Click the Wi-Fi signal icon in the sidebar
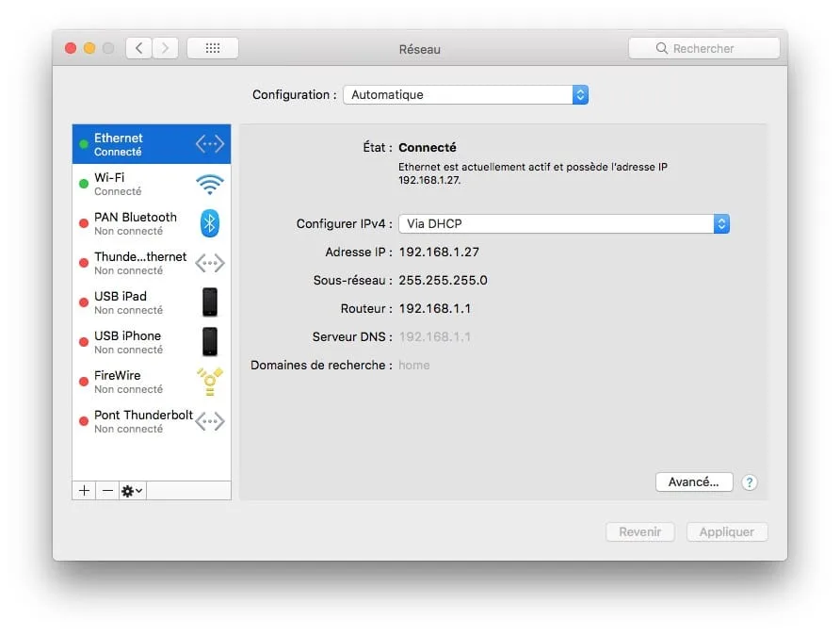Viewport: 840px width, 636px height. tap(209, 184)
